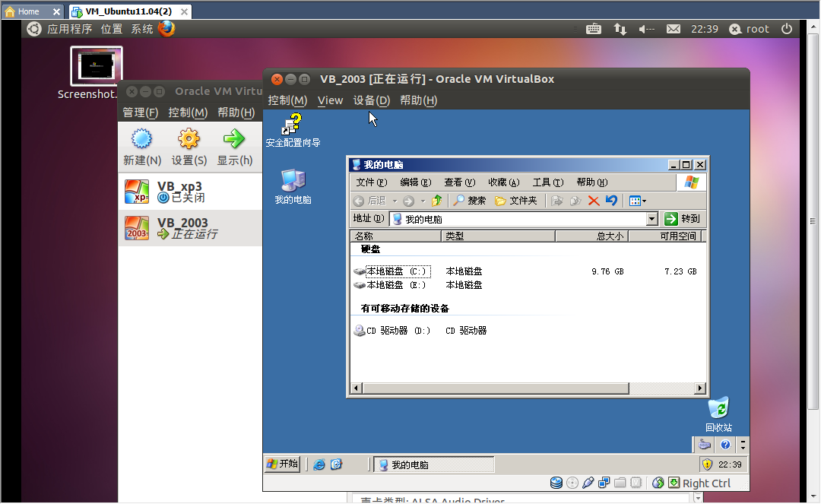This screenshot has height=504, width=821.
Task: Open 工具(T) tools menu
Action: click(547, 182)
